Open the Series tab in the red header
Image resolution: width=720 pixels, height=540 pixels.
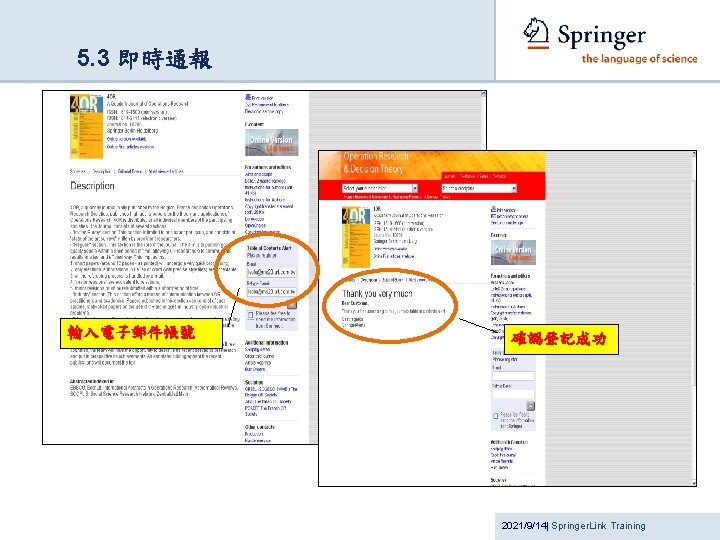[x=484, y=176]
